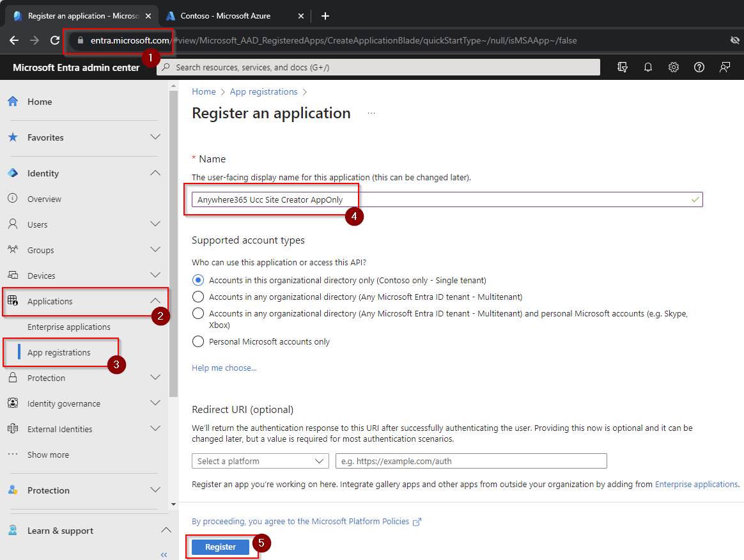Collapse the Applications menu chevron
The image size is (744, 560).
point(155,300)
